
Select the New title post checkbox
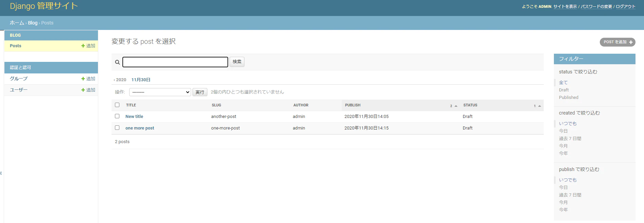117,116
